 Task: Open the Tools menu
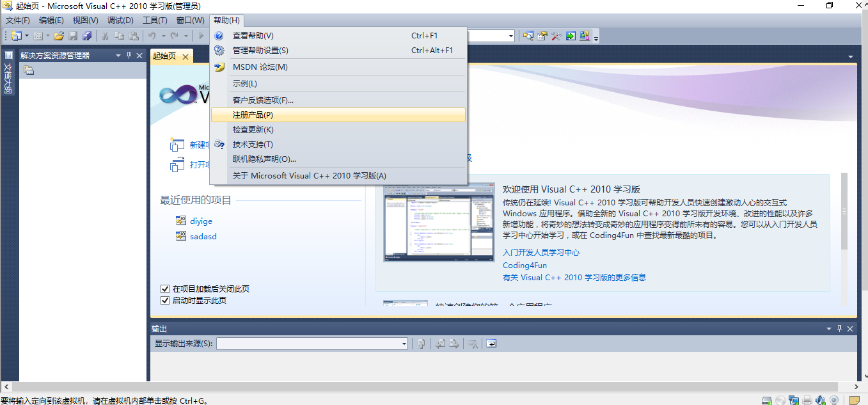coord(155,20)
